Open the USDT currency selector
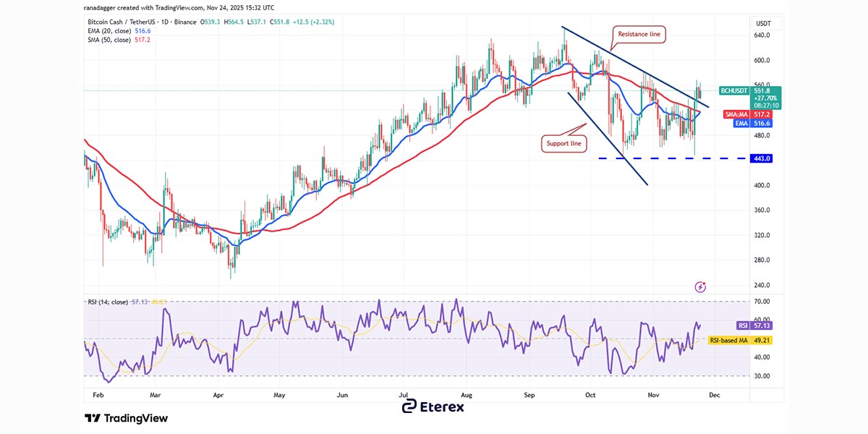Screen dimensions: 868x434 click(x=762, y=23)
